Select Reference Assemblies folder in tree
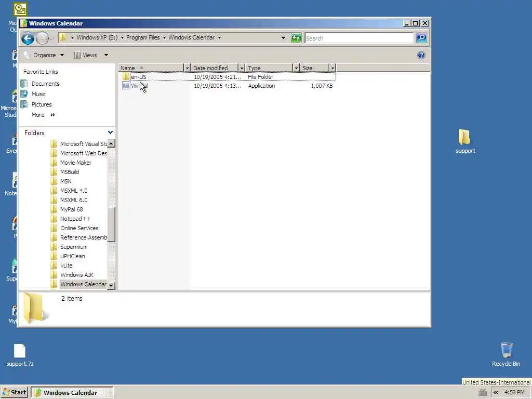Screen dimensions: 532x399 coord(84,237)
